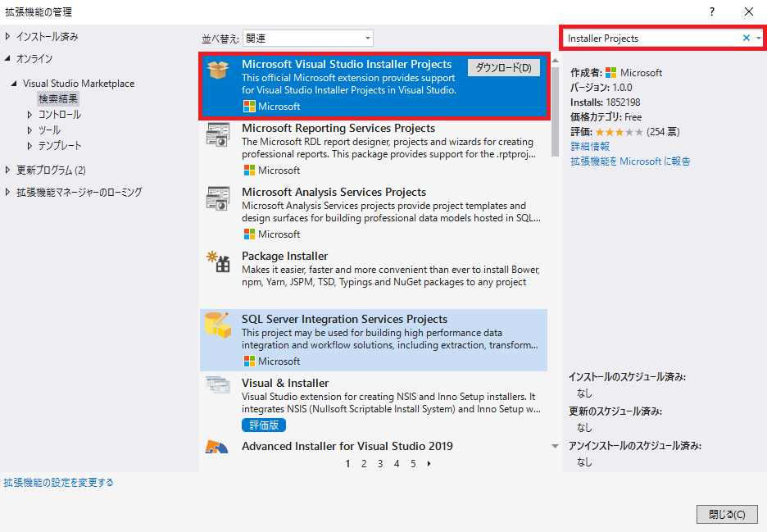Click the results list scrollbar up arrow
The width and height of the screenshot is (767, 532).
point(556,61)
